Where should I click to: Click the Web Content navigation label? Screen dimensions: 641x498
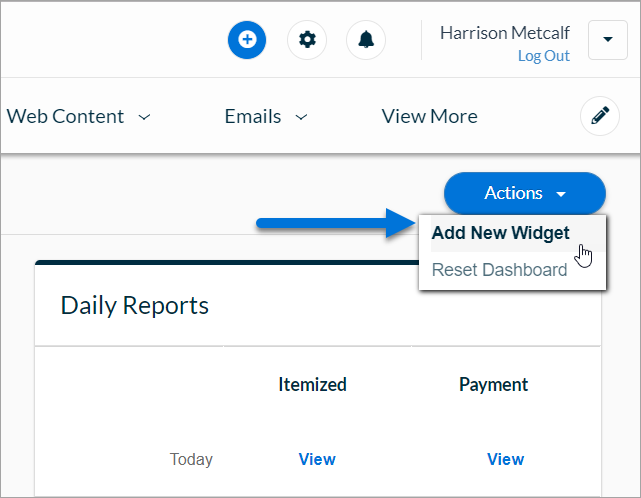65,116
